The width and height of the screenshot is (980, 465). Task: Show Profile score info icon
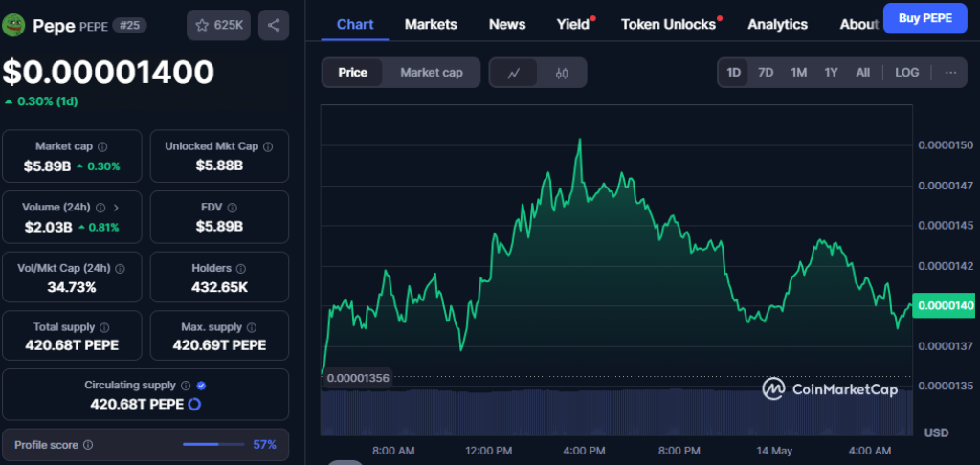click(88, 445)
